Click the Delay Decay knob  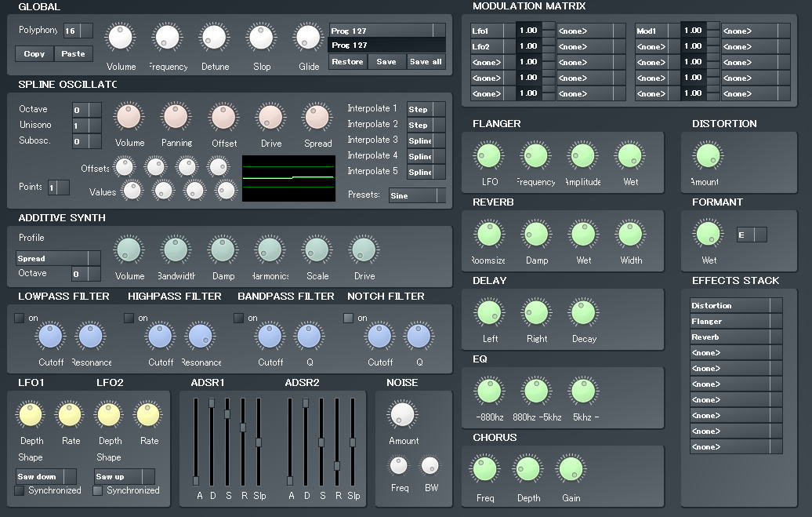tap(583, 312)
